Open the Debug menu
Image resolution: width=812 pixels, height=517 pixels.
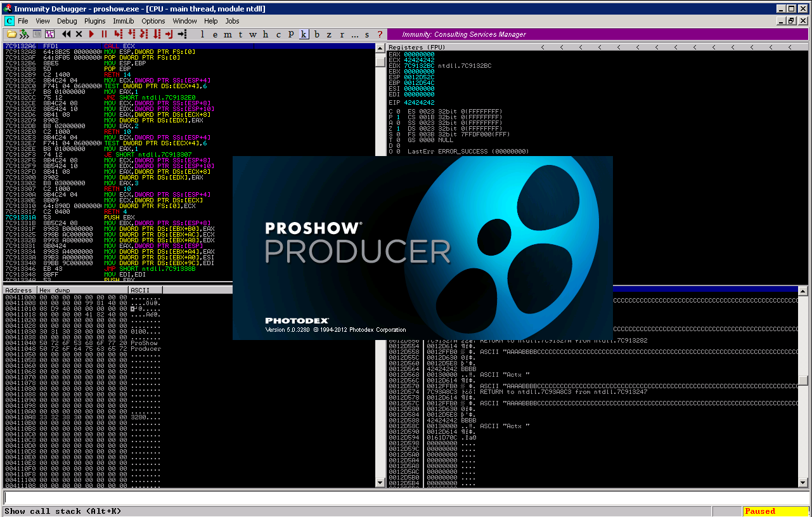coord(67,21)
